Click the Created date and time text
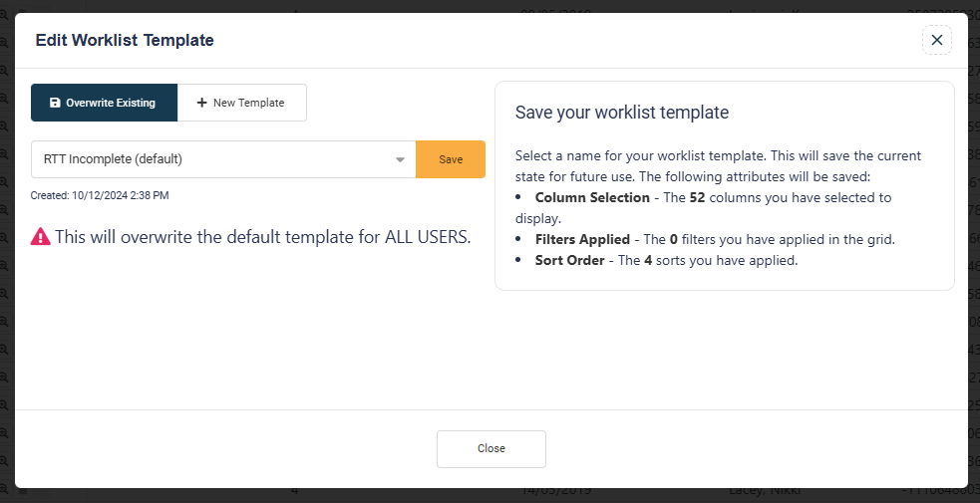980x503 pixels. pyautogui.click(x=100, y=195)
